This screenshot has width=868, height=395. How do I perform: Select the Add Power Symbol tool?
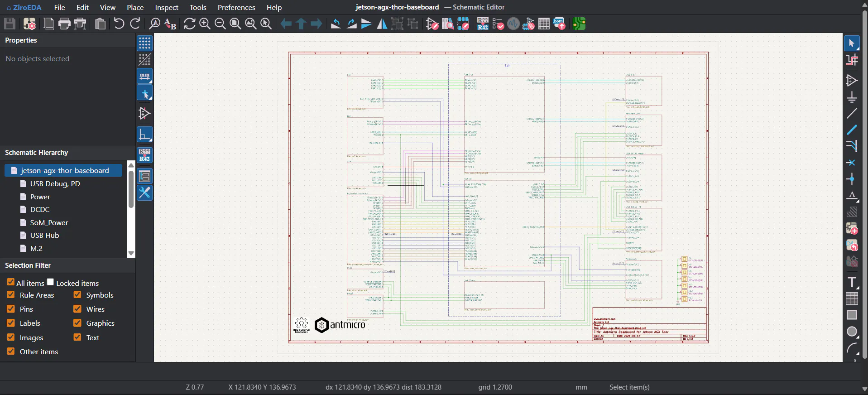852,97
